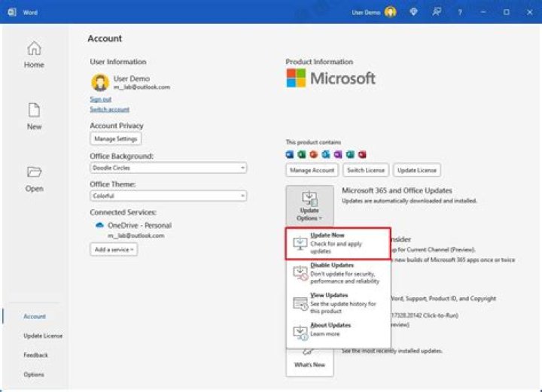
Task: Click the feedback person icon in title bar
Action: pyautogui.click(x=437, y=12)
